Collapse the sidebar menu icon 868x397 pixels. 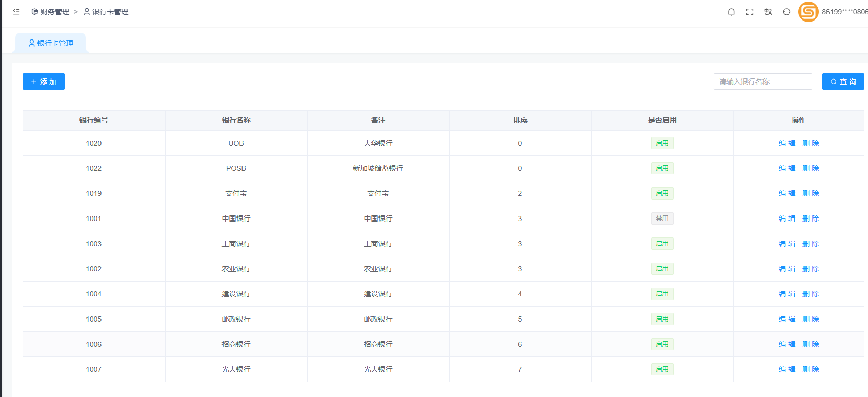coord(16,12)
